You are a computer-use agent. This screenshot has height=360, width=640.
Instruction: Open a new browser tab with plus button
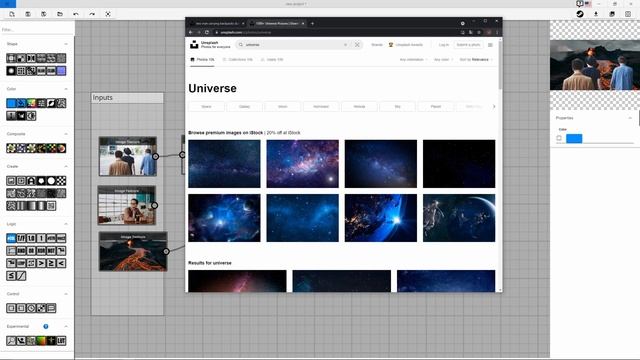pyautogui.click(x=312, y=23)
